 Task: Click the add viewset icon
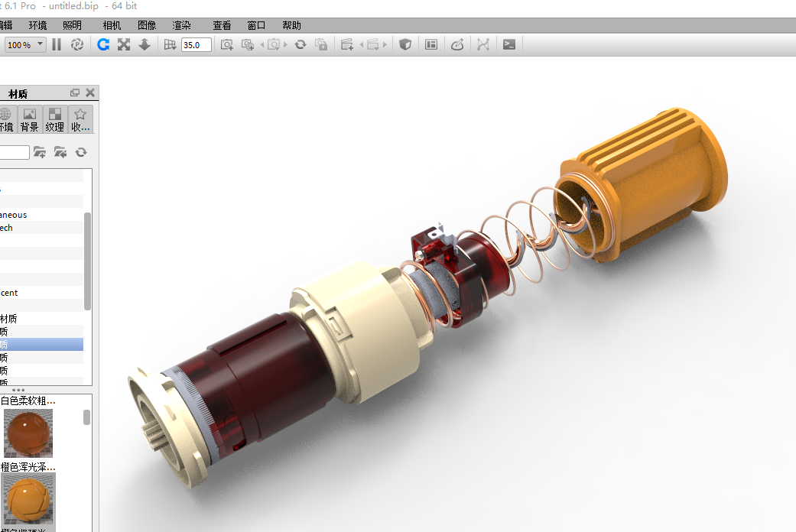click(248, 44)
